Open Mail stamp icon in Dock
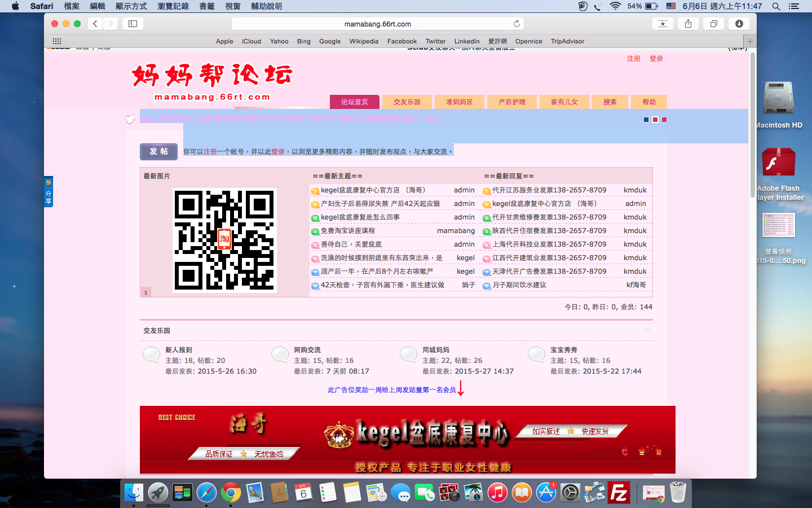Screen dimensions: 812x508 [255, 493]
